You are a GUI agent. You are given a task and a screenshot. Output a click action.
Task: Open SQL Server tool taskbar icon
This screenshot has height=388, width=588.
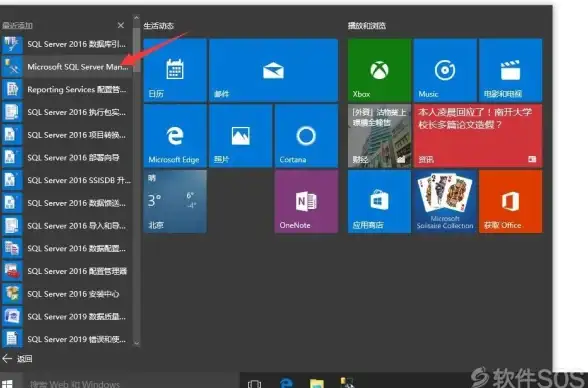[347, 382]
